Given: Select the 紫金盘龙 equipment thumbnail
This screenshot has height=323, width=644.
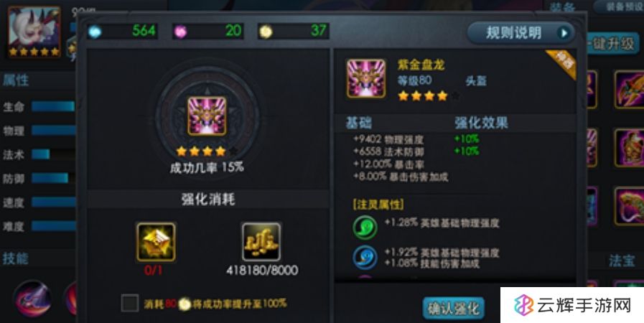Looking at the screenshot, I should click(x=366, y=78).
